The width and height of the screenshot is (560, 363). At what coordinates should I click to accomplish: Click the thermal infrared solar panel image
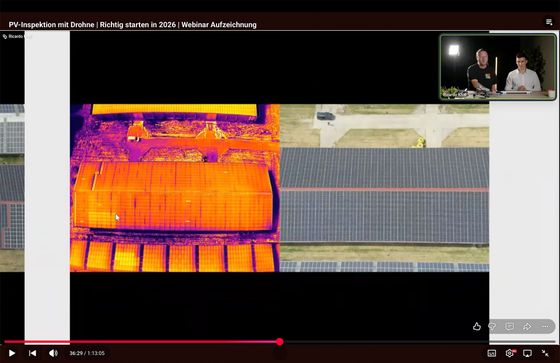pos(175,188)
